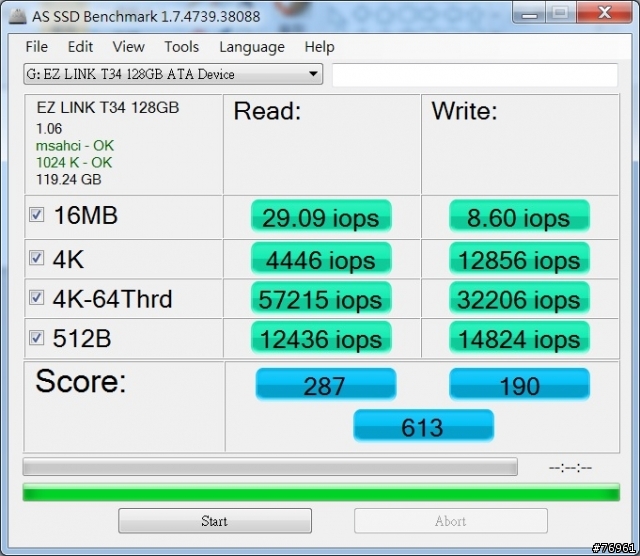
Task: Click the Score: label
Action: point(81,381)
